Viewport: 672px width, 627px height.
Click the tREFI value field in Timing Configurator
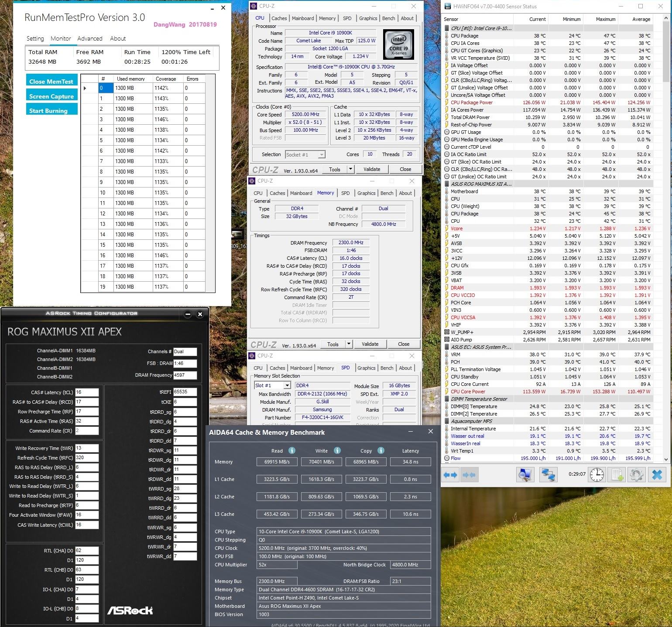pyautogui.click(x=185, y=392)
